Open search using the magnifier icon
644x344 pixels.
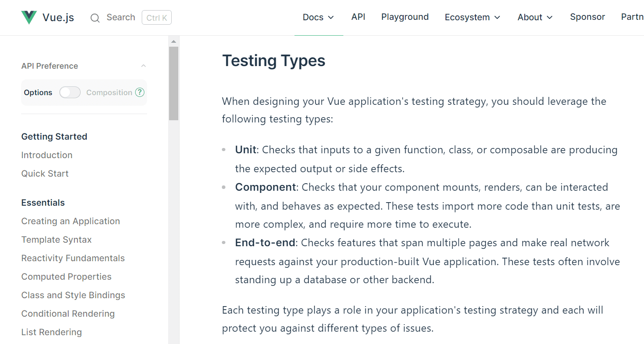click(95, 18)
